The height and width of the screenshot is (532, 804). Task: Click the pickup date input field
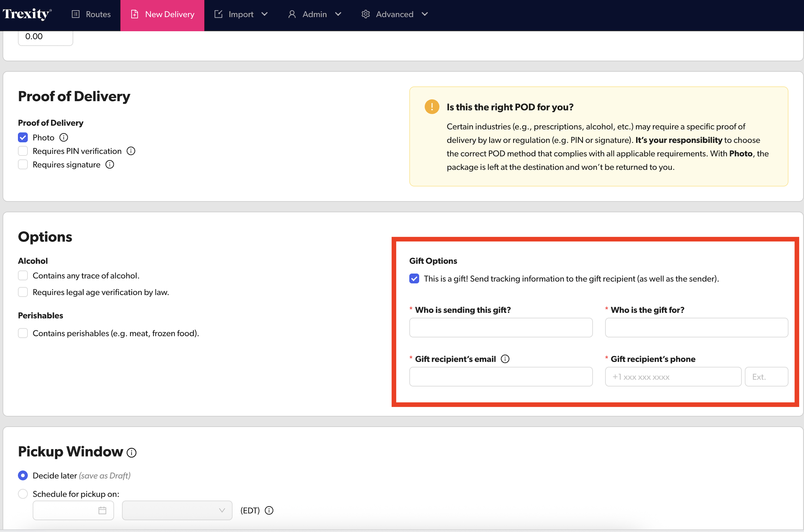73,510
